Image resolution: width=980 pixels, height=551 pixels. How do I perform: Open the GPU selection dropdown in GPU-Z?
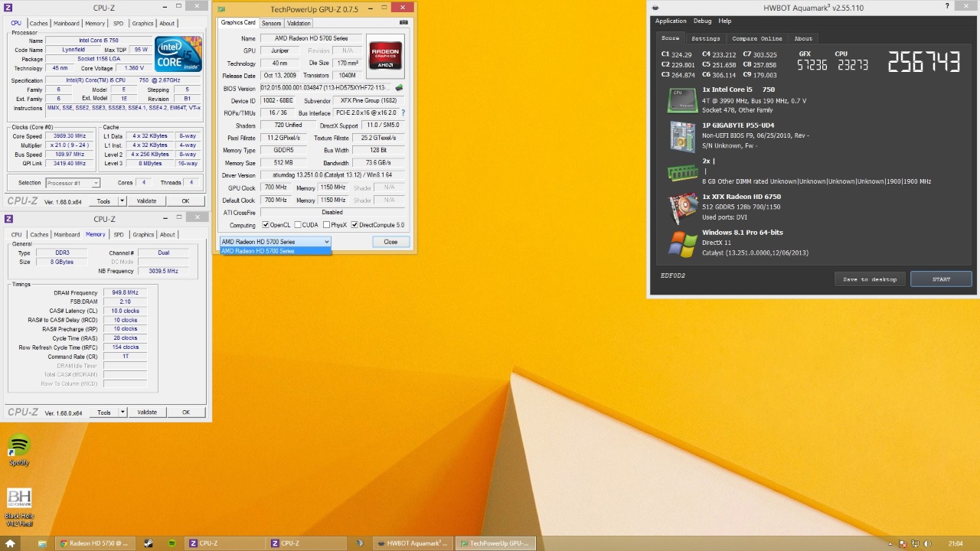coord(276,242)
